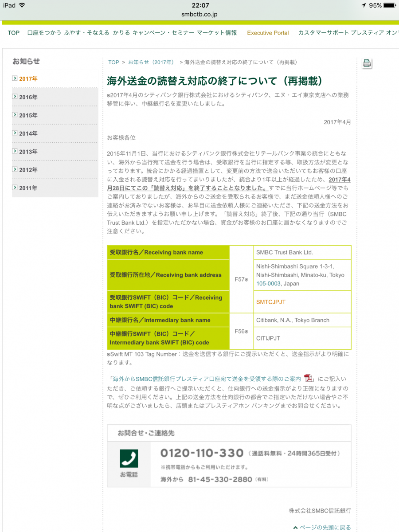
Task: Click the お知らせ（2017年） breadcrumb link
Action: (x=152, y=63)
